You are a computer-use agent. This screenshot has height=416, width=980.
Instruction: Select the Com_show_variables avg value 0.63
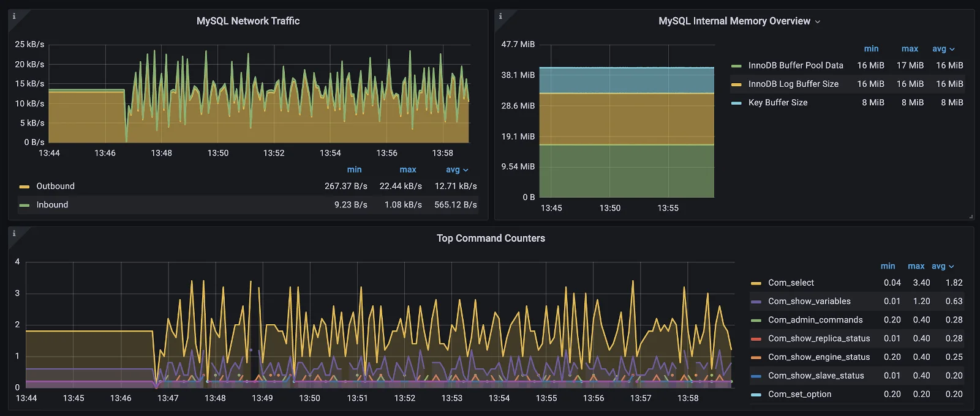click(x=954, y=301)
